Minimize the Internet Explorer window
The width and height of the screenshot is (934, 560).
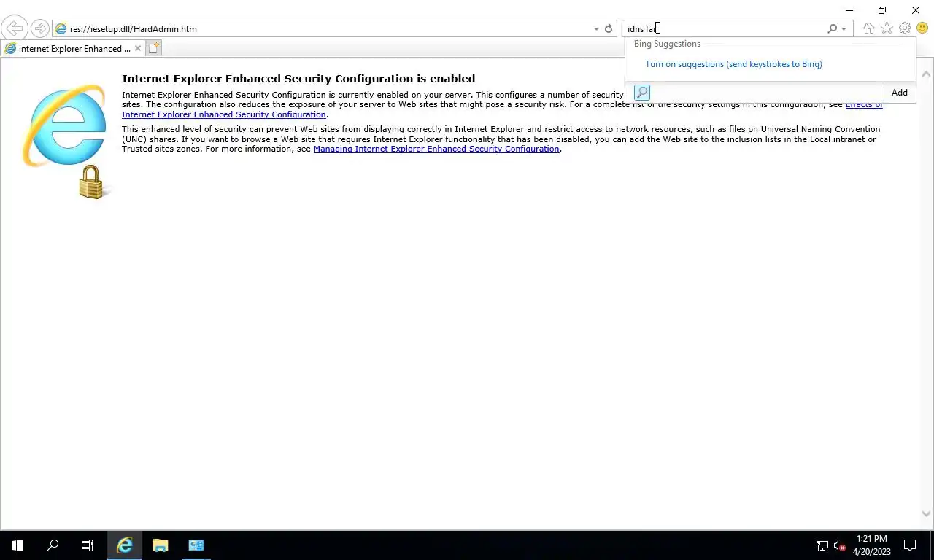click(849, 10)
